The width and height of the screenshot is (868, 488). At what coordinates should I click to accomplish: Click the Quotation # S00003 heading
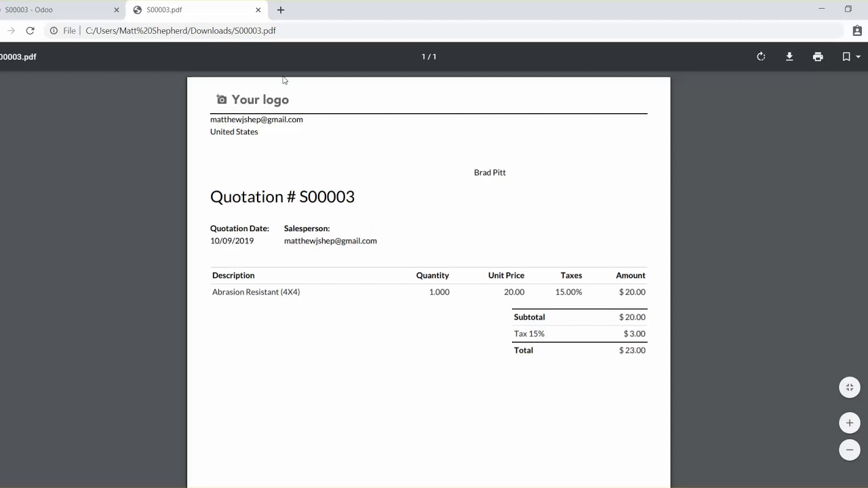click(x=282, y=197)
